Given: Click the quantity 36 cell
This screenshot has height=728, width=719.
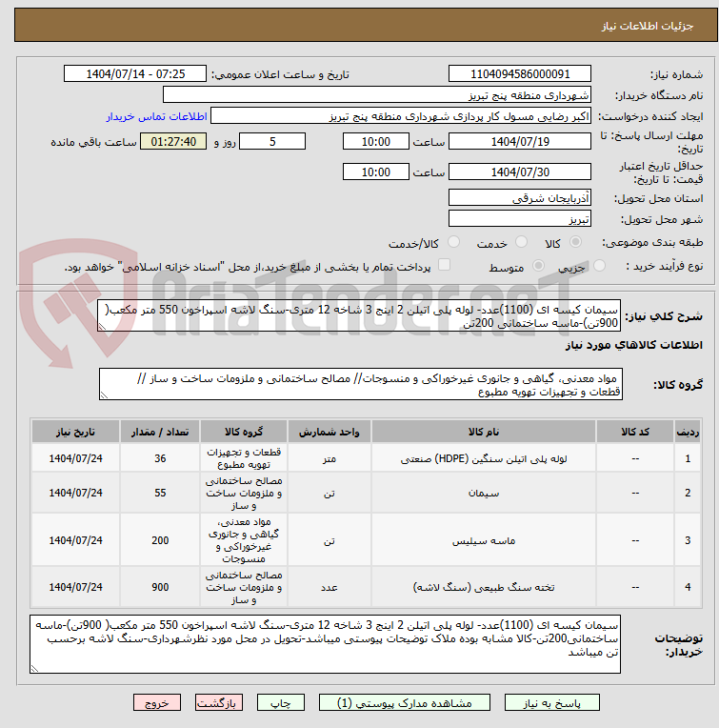Looking at the screenshot, I should pos(160,458).
